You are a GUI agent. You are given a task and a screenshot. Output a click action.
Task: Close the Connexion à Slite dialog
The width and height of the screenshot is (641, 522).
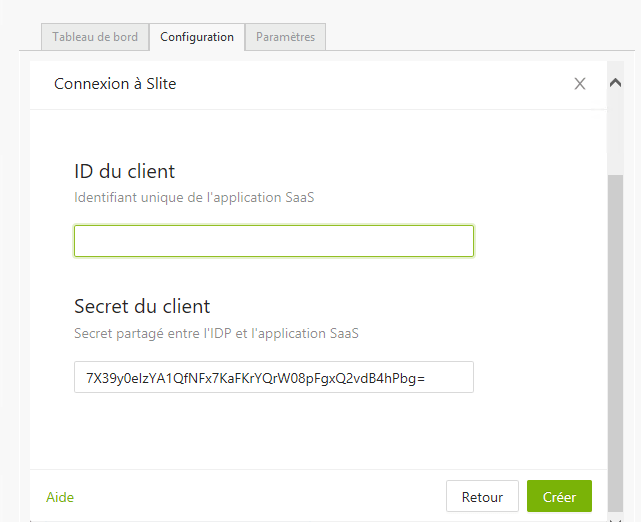point(580,84)
